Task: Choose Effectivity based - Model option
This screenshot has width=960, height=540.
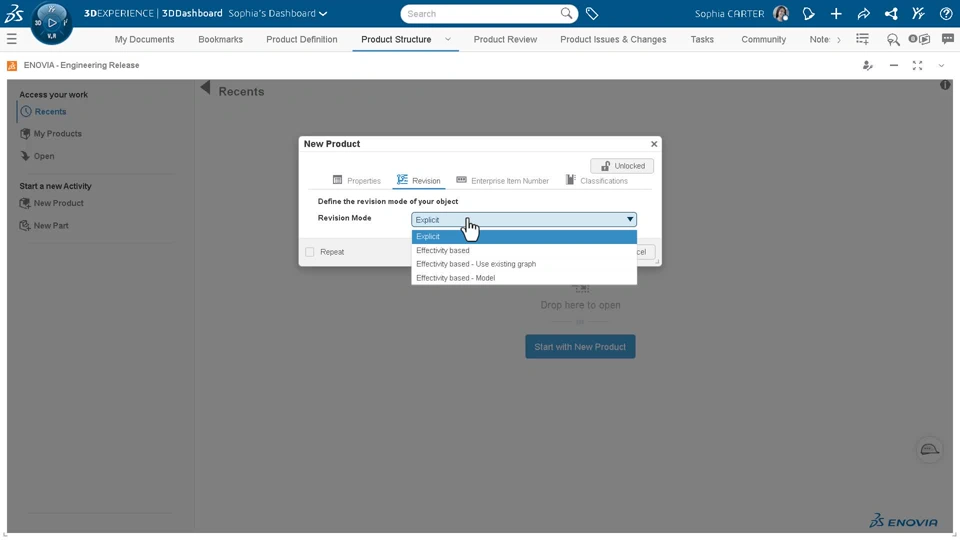Action: pyautogui.click(x=524, y=278)
